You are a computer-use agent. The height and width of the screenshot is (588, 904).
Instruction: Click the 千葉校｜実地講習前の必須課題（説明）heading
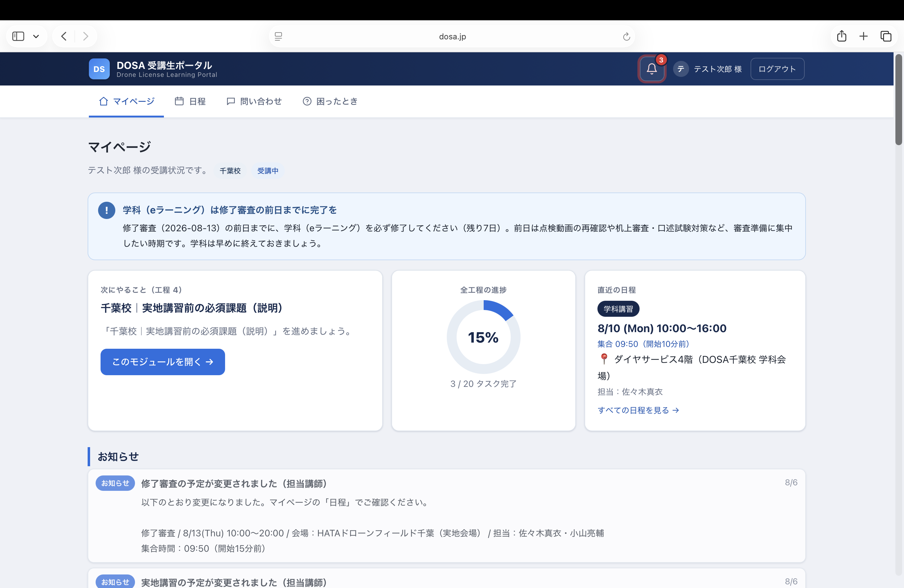[x=192, y=308]
